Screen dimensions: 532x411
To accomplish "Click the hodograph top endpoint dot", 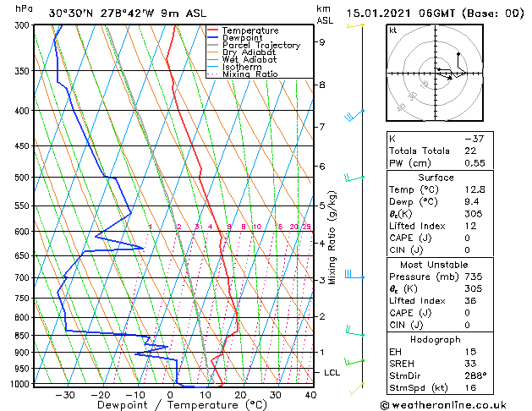I will [x=458, y=54].
